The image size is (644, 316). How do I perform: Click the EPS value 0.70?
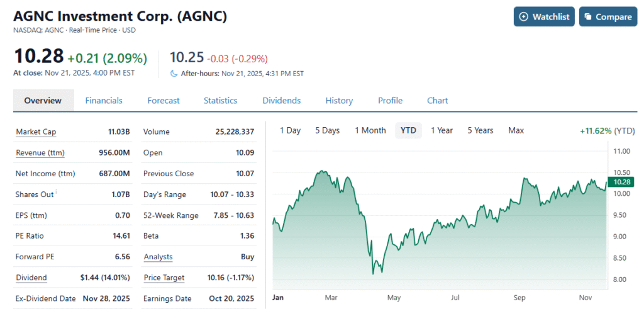click(123, 215)
